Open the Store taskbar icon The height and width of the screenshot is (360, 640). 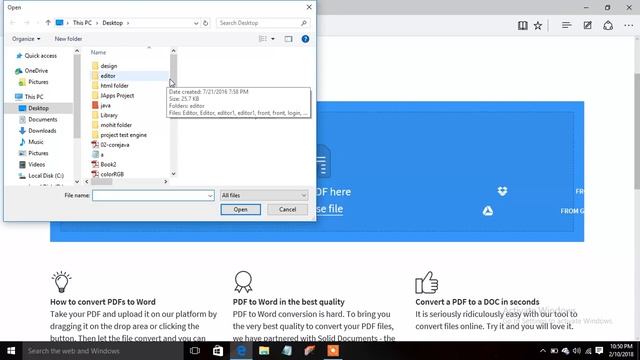coord(218,351)
